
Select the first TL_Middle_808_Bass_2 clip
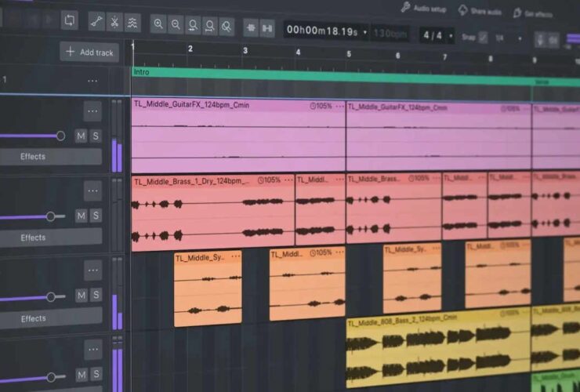439,347
